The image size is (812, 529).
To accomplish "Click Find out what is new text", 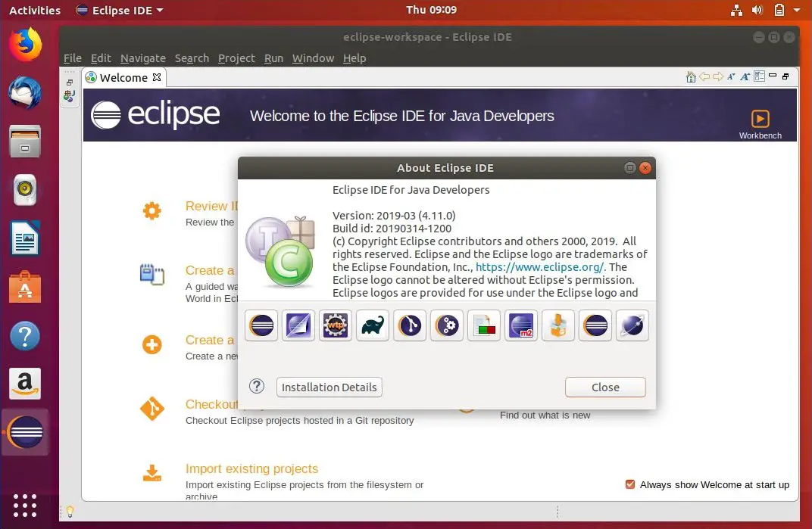I will pyautogui.click(x=545, y=415).
